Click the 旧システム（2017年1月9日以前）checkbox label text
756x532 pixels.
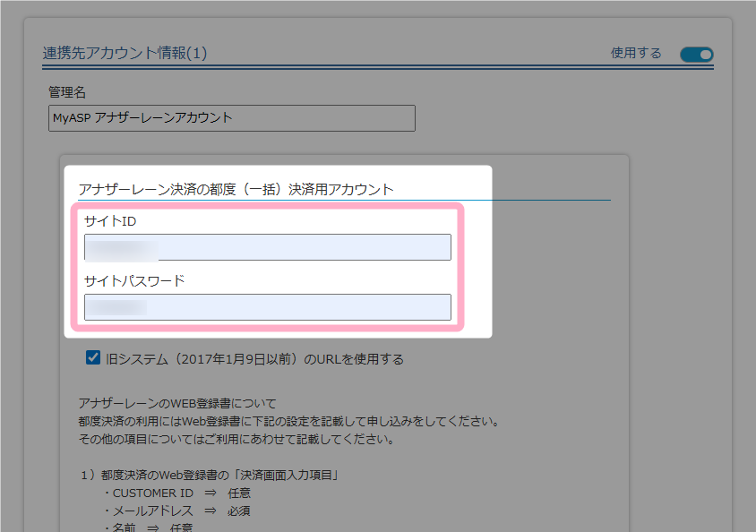254,359
